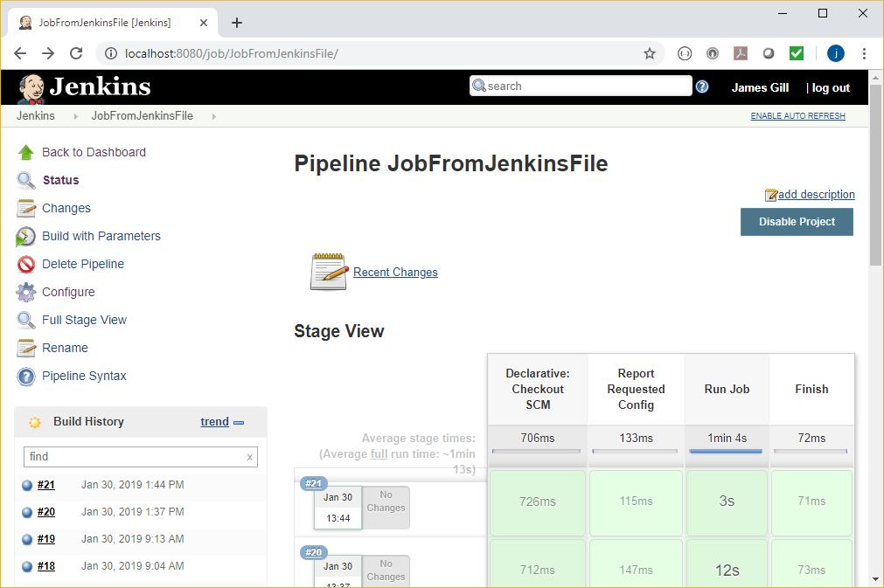Image resolution: width=884 pixels, height=588 pixels.
Task: Click the Pipeline Syntax question mark icon
Action: (26, 377)
